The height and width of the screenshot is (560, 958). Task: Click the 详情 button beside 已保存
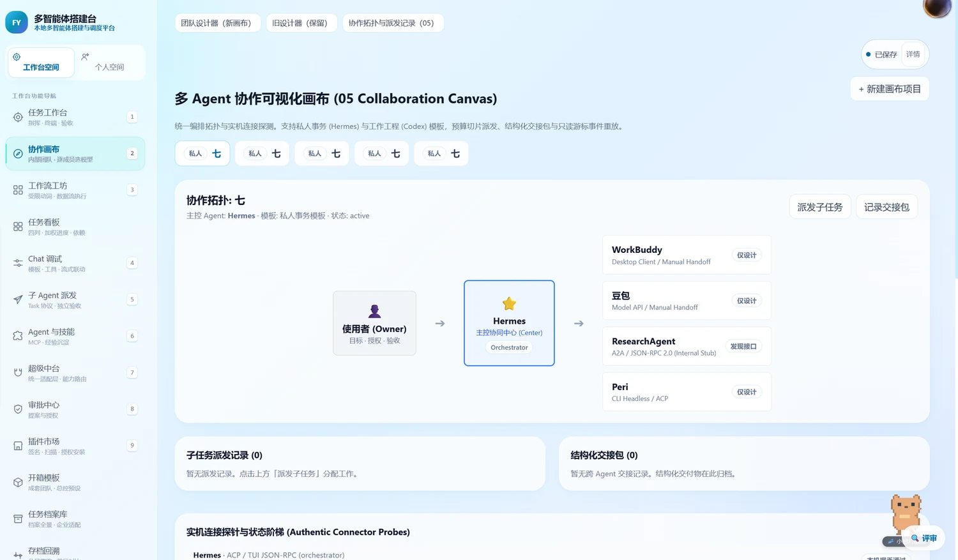coord(913,54)
